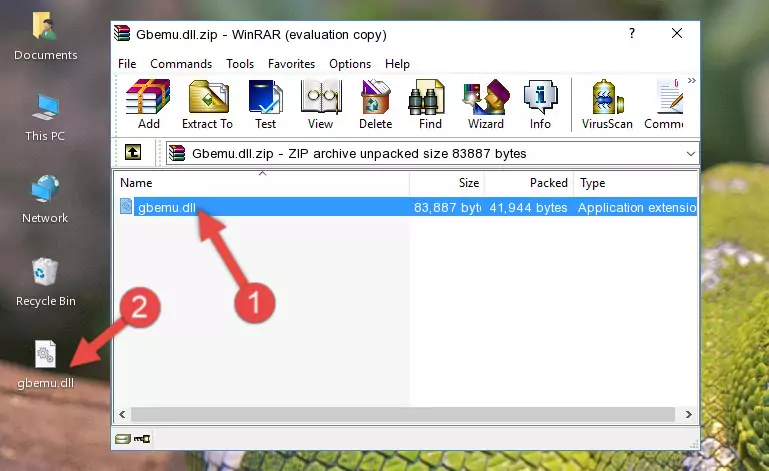
Task: Run the Test archive tool
Action: click(x=265, y=104)
